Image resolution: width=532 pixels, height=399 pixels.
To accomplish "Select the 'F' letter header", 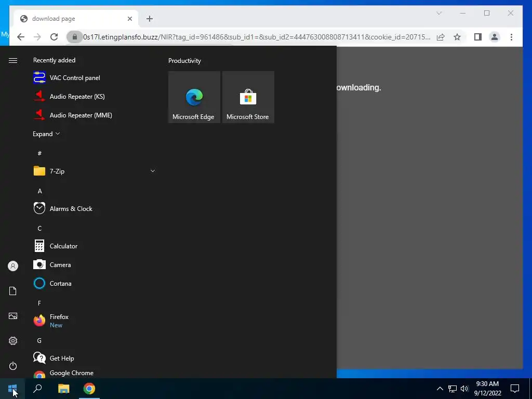I will [x=39, y=303].
